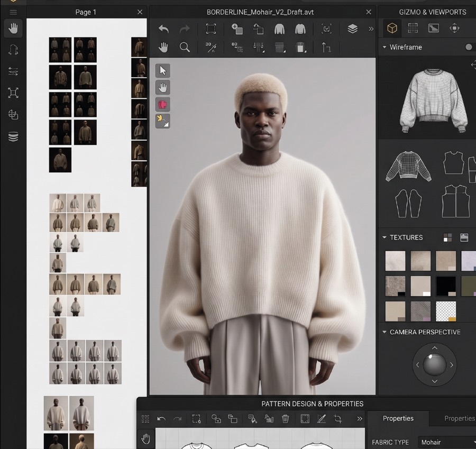This screenshot has width=476, height=449.
Task: Select the arrow pointer tool in viewport
Action: pos(163,70)
